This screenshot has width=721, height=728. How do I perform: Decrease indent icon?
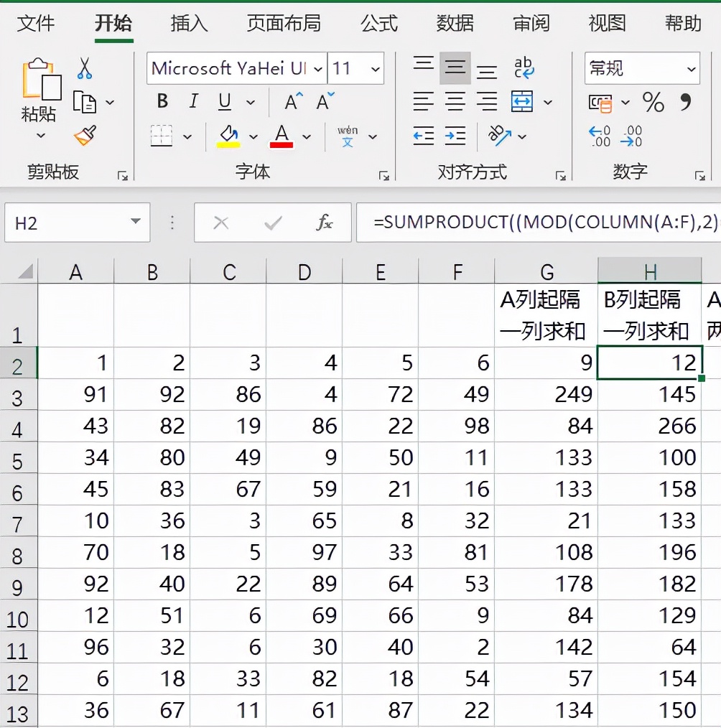(424, 136)
